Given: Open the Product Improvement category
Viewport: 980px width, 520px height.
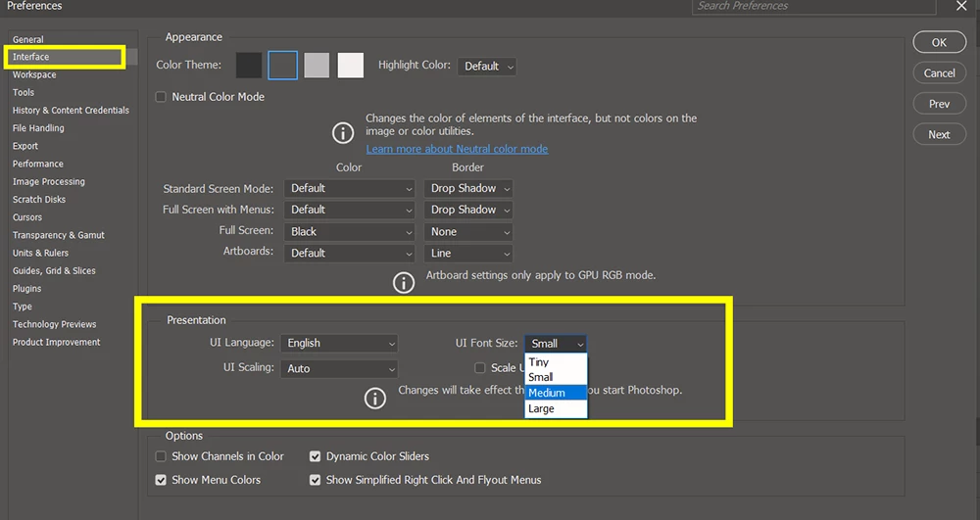Looking at the screenshot, I should point(56,342).
